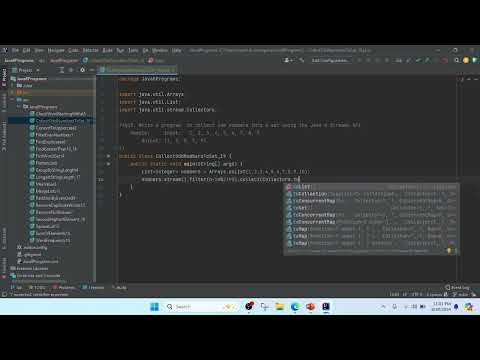Open the Build menu
Screen dimensions: 480x360
coord(107,50)
